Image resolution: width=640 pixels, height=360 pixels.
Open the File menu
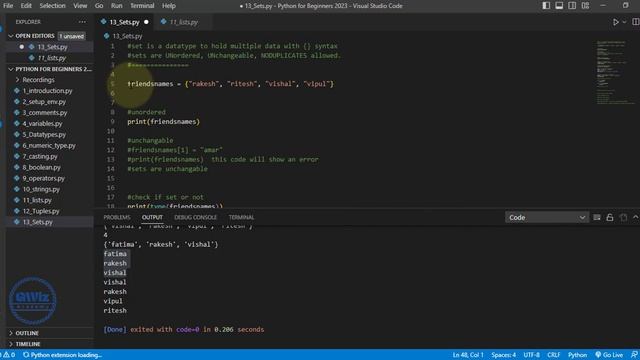[8, 6]
